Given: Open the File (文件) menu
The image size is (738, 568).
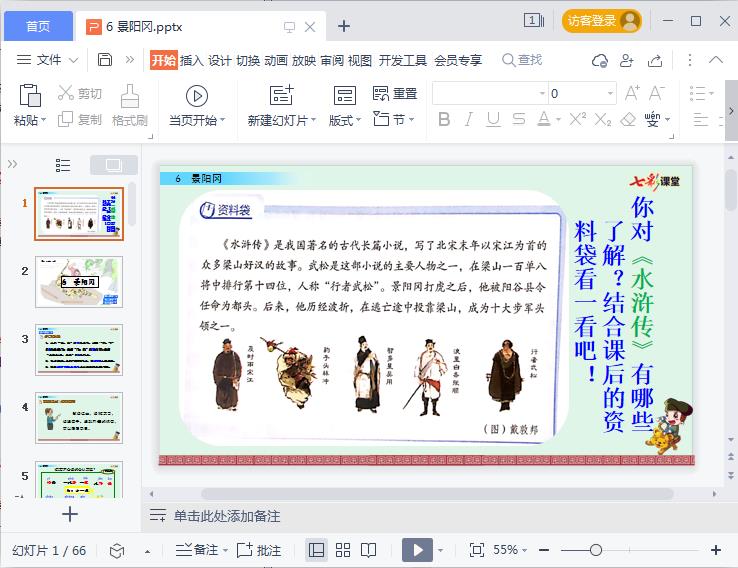Looking at the screenshot, I should point(48,60).
